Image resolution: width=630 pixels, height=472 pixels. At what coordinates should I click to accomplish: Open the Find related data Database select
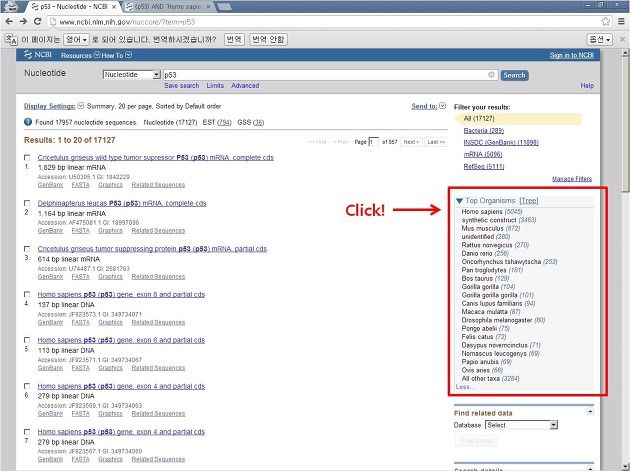click(522, 425)
